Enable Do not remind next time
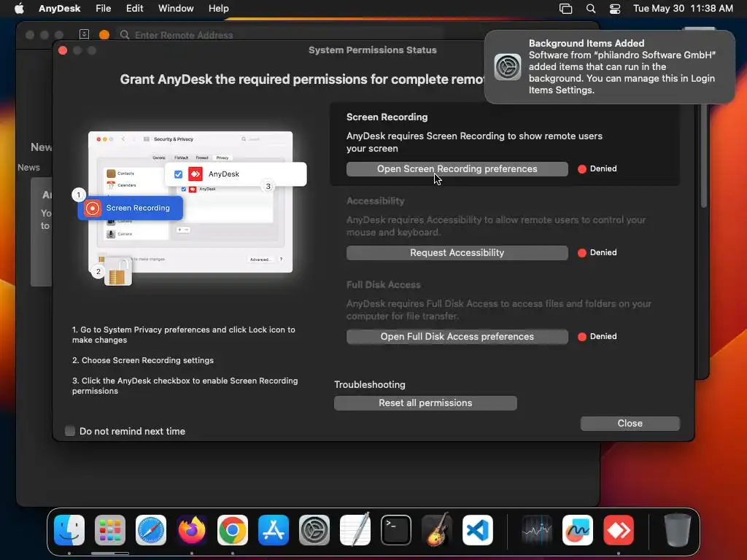Screen dimensions: 747x560 [x=70, y=431]
